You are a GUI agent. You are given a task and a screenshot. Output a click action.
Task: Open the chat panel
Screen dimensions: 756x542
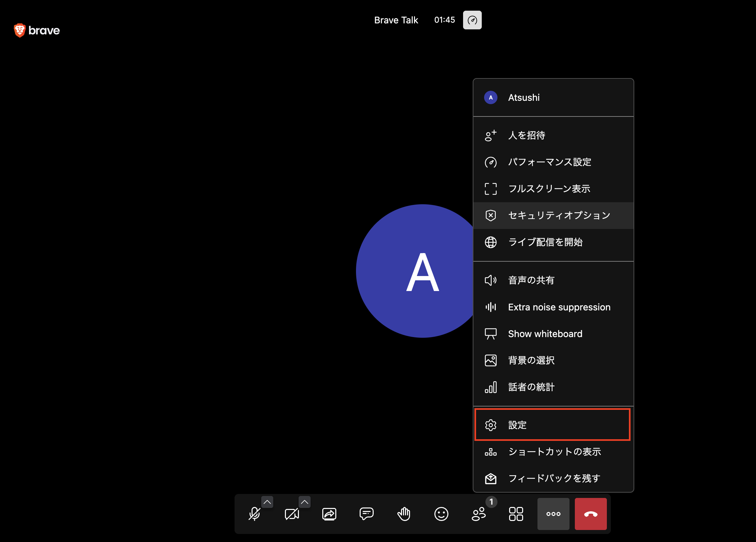[x=367, y=514]
